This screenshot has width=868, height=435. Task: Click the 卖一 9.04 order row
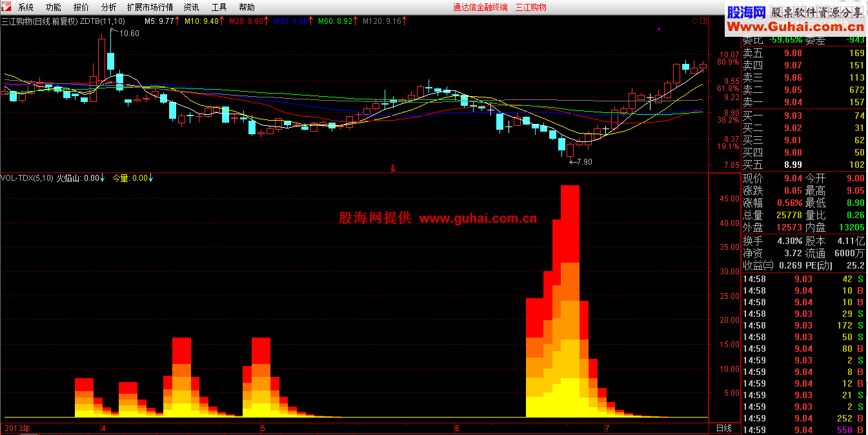[x=804, y=103]
